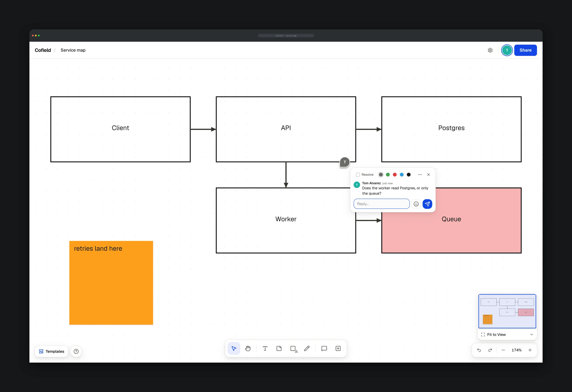Pick the red comment color
The height and width of the screenshot is (392, 572).
tap(394, 175)
